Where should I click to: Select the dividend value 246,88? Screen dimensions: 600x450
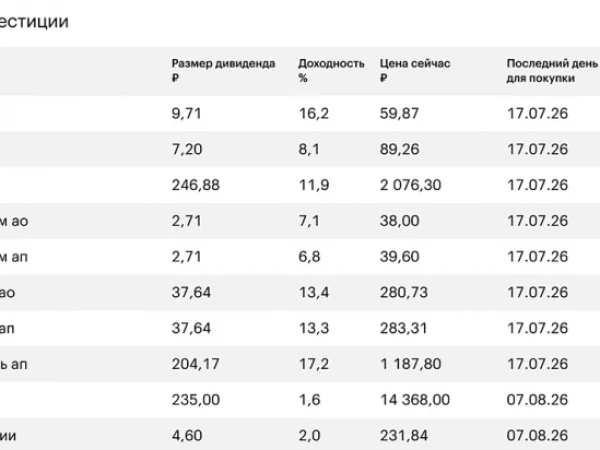[196, 185]
